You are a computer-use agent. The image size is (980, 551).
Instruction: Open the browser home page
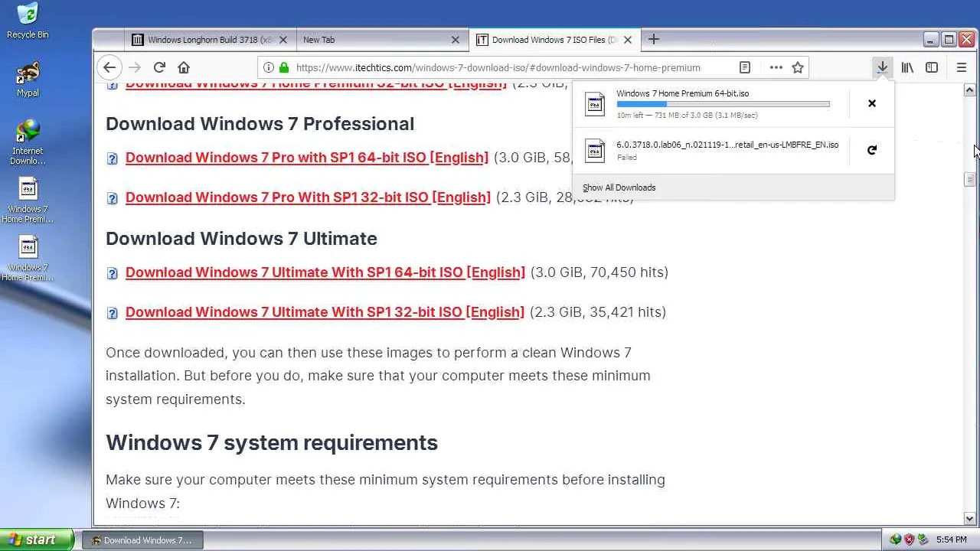184,67
